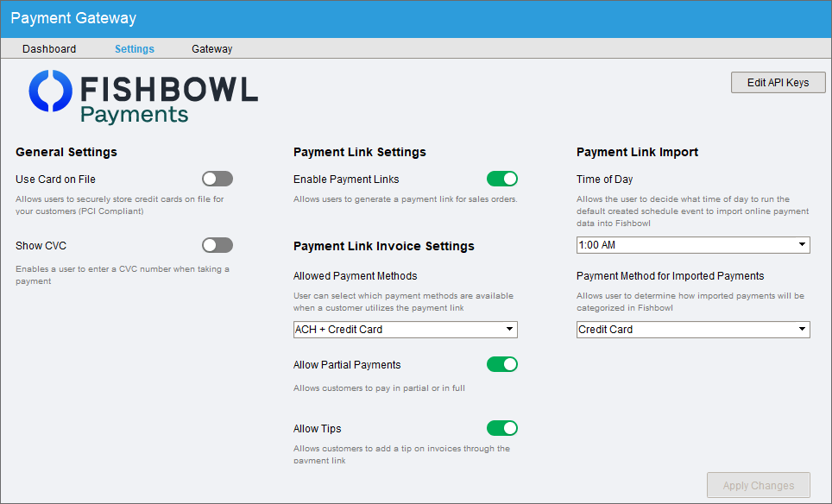Expand the Payment Method for Imported Payments dropdown
832x504 pixels.
pyautogui.click(x=692, y=330)
